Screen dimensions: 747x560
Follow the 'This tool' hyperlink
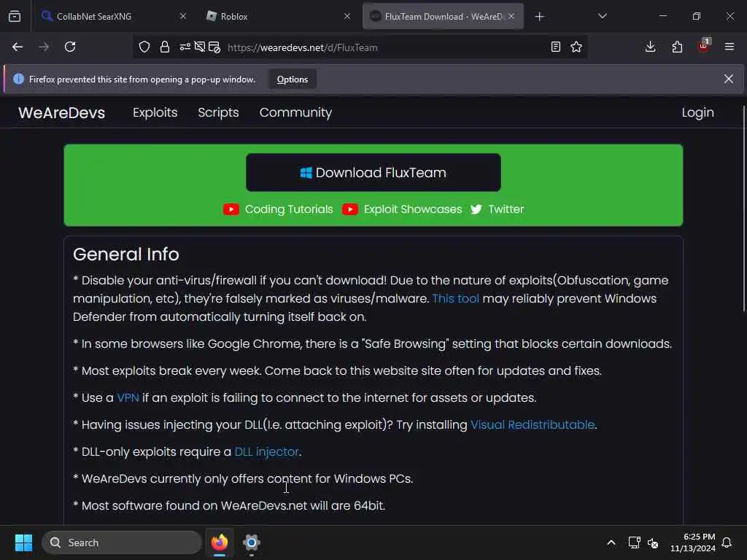tap(455, 298)
